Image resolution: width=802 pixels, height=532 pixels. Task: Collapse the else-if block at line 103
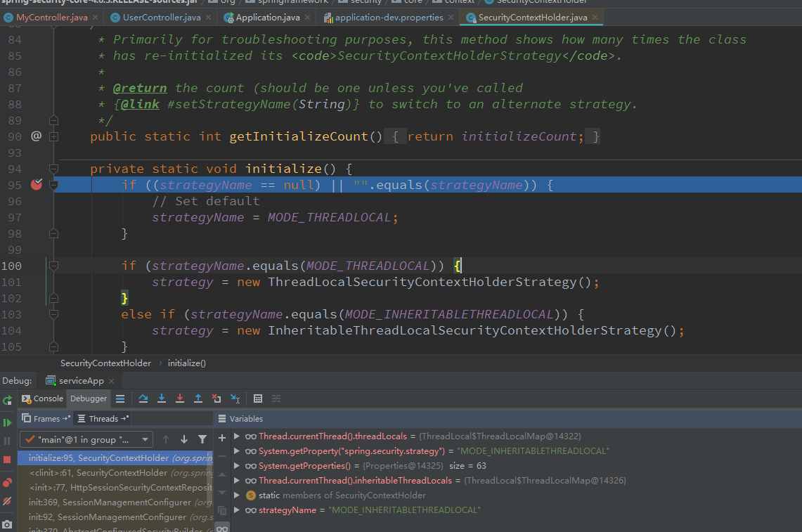[x=53, y=314]
